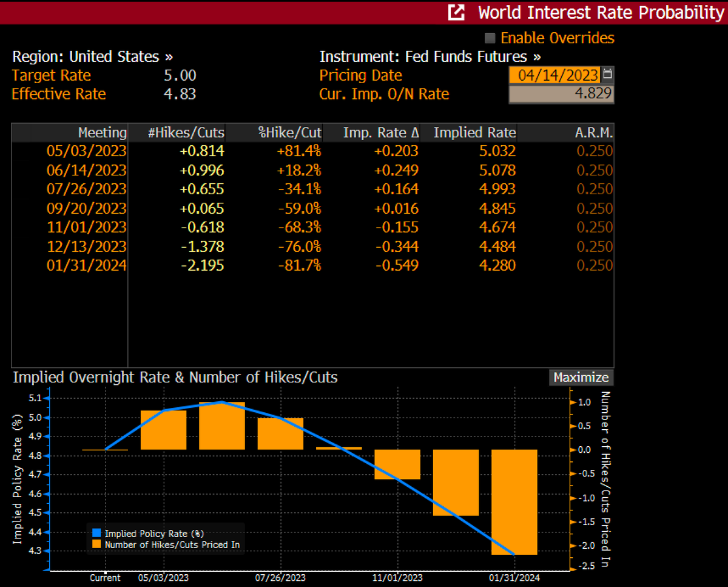Click the 4.484 implied rate value
This screenshot has width=728, height=587.
[496, 246]
